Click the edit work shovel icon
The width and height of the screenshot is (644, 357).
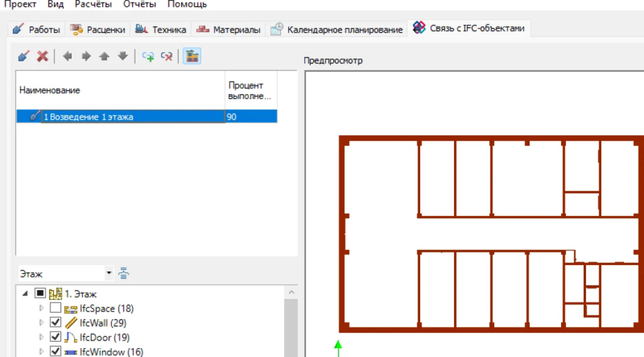tap(24, 56)
